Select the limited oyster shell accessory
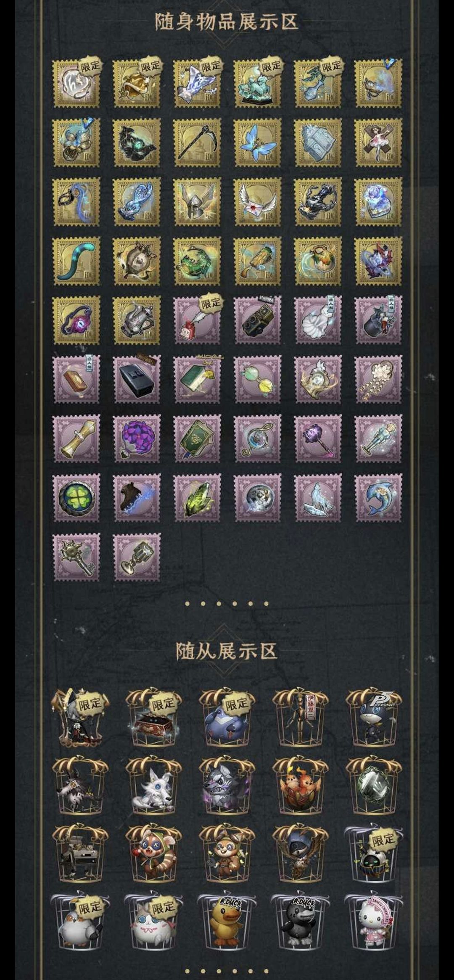Image resolution: width=454 pixels, height=980 pixels. (x=77, y=83)
